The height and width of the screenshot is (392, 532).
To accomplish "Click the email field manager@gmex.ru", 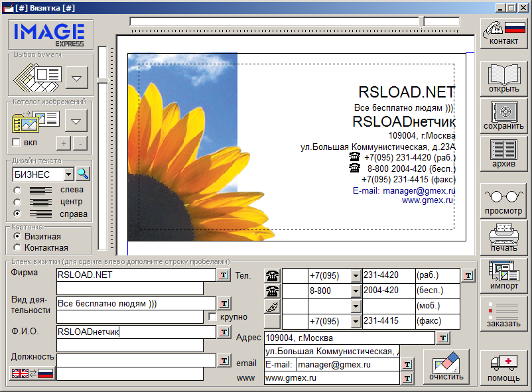I will 348,365.
